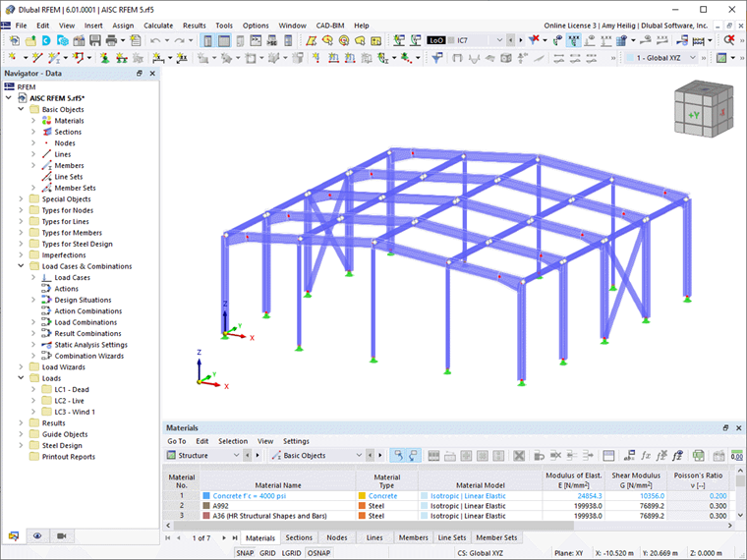This screenshot has width=747, height=560.
Task: Click the delete row X icon in Materials toolbar
Action: 519,456
